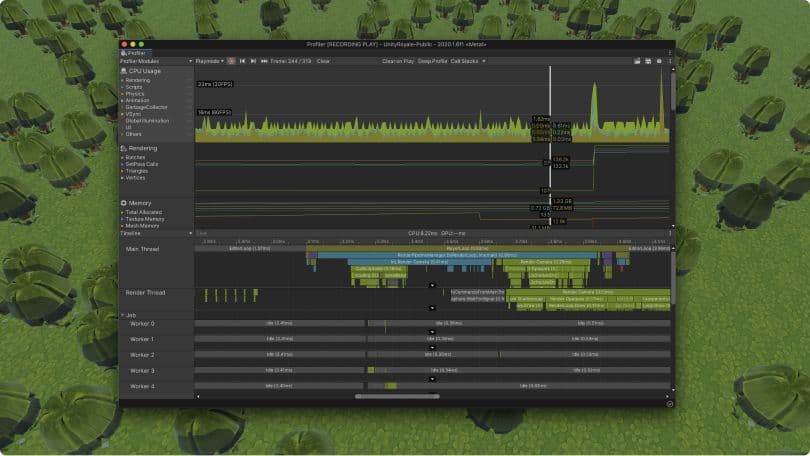Click the record button in profiler toolbar
Screen dimensions: 810x456
point(232,61)
